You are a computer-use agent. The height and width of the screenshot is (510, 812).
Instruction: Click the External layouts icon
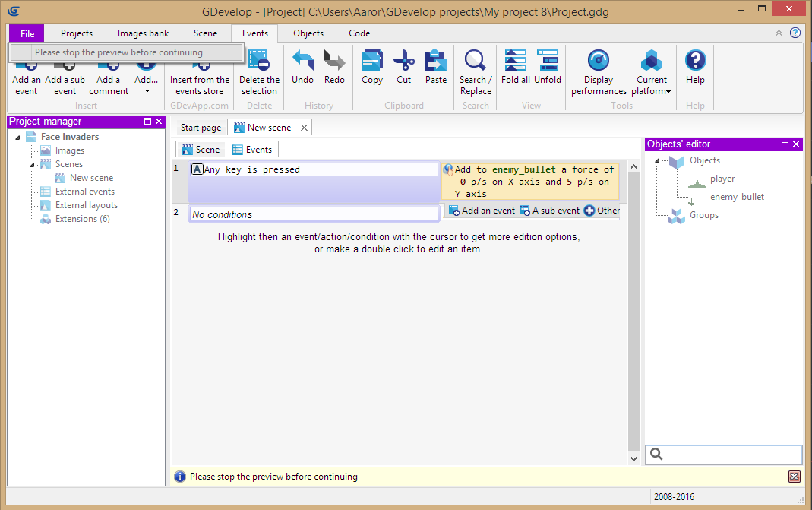point(46,205)
